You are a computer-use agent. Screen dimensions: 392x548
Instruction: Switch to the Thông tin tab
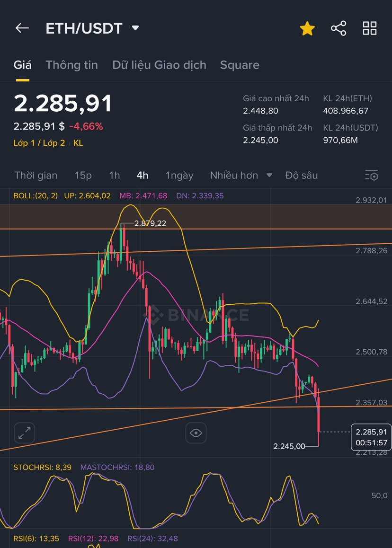tap(71, 65)
